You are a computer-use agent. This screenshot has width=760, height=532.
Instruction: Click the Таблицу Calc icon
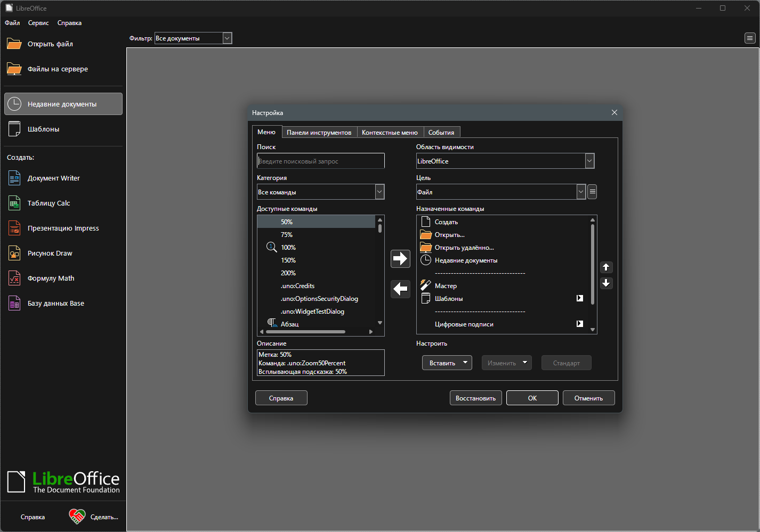[14, 203]
